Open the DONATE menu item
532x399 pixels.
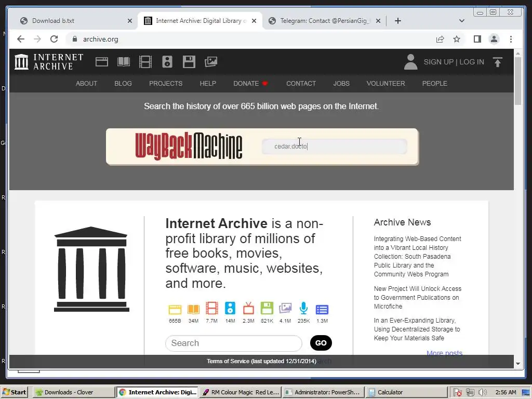click(250, 84)
